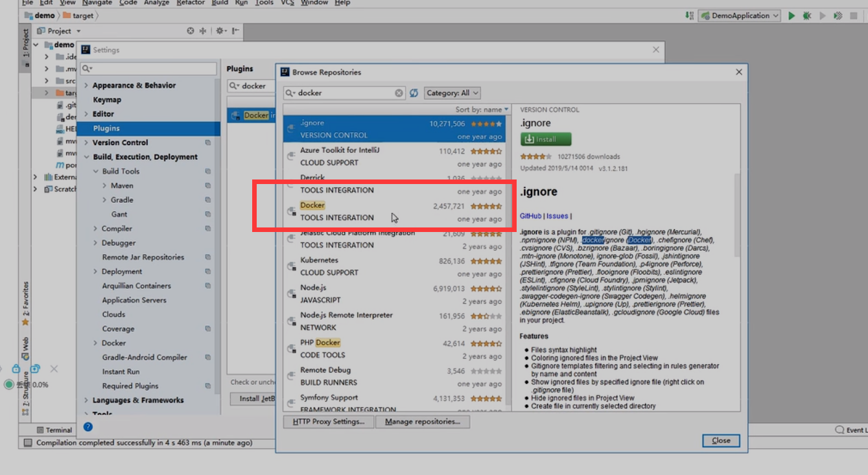
Task: Open the Category: All filter dropdown
Action: click(x=452, y=93)
